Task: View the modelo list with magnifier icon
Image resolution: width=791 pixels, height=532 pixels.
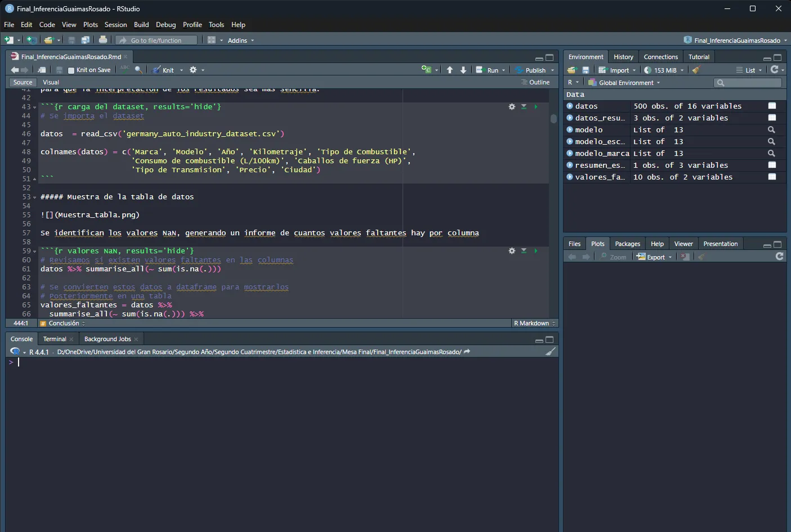Action: 771,129
